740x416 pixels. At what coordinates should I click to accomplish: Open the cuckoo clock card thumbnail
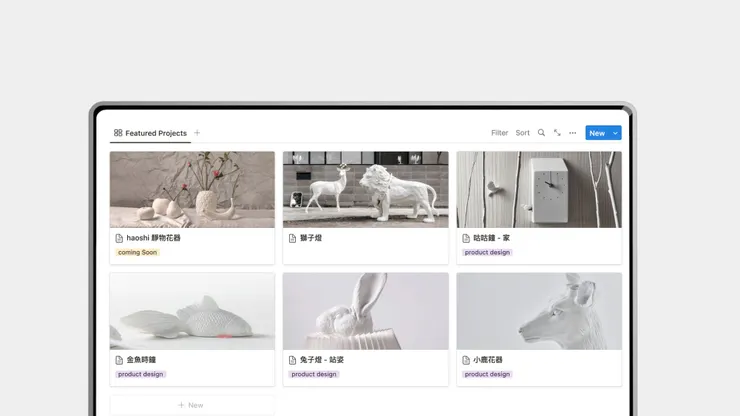[539, 189]
